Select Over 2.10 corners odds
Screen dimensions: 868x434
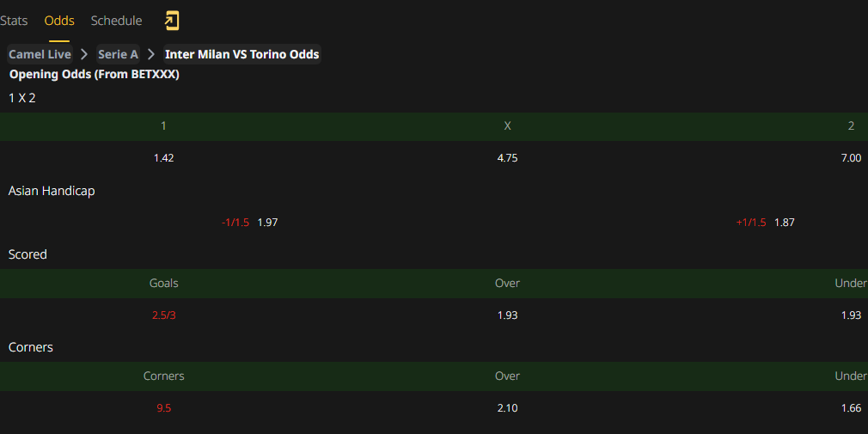[x=508, y=408]
